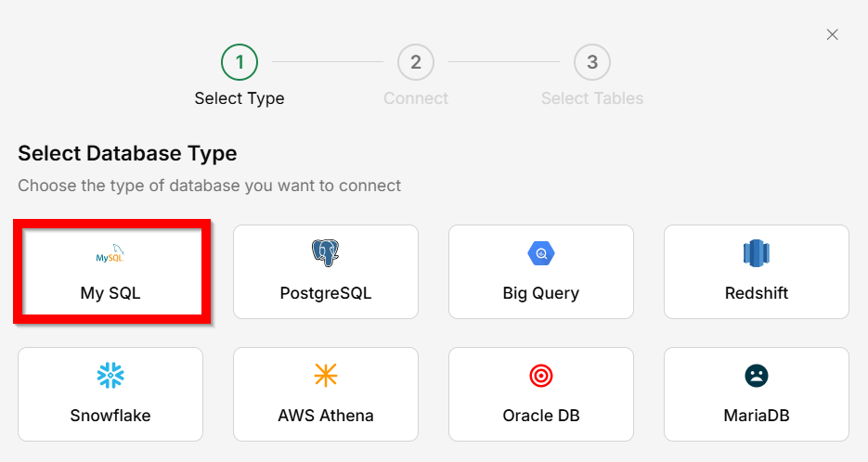Jump to step 3 circle
Viewport: 868px width, 462px height.
(x=592, y=62)
